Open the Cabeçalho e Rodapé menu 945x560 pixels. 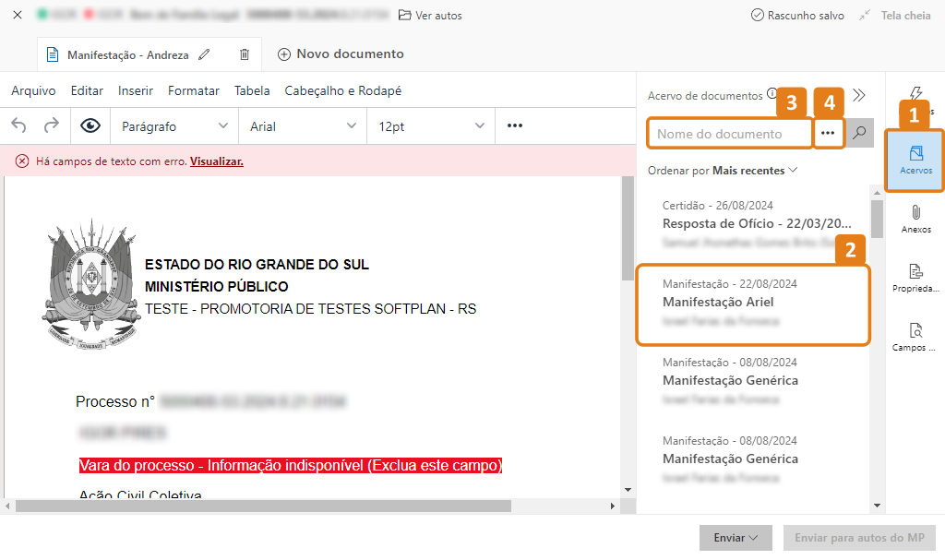click(343, 90)
